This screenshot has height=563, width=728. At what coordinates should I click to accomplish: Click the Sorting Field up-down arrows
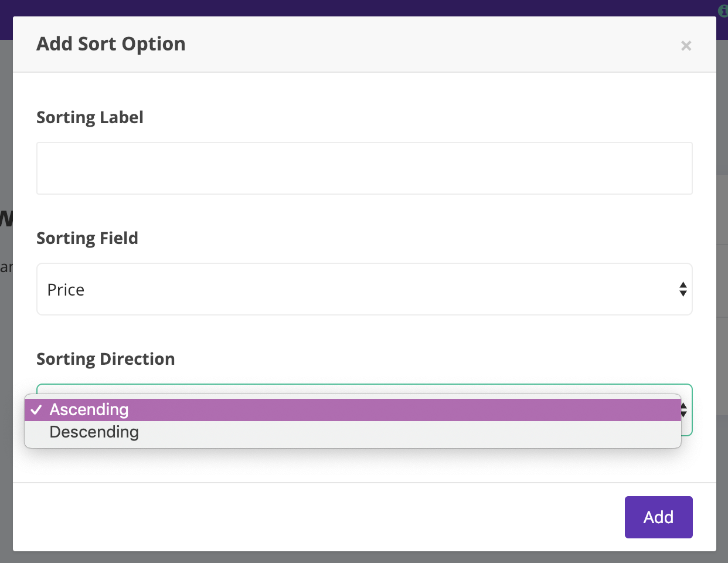pos(683,289)
